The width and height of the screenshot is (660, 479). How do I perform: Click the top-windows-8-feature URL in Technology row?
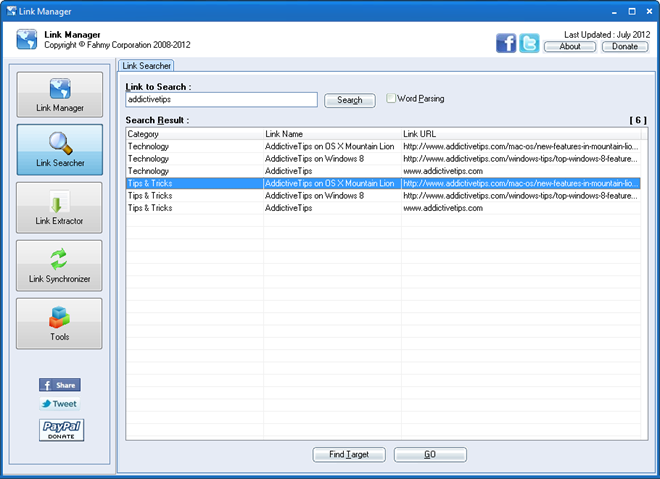520,159
